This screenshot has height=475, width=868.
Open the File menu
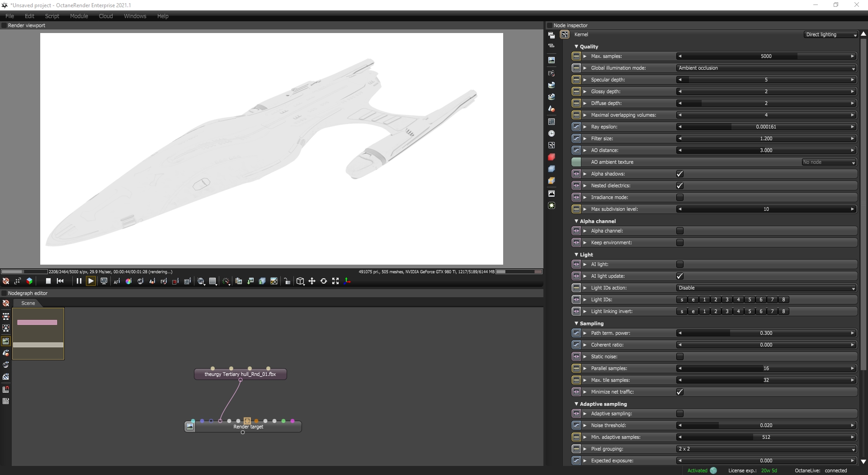click(9, 16)
